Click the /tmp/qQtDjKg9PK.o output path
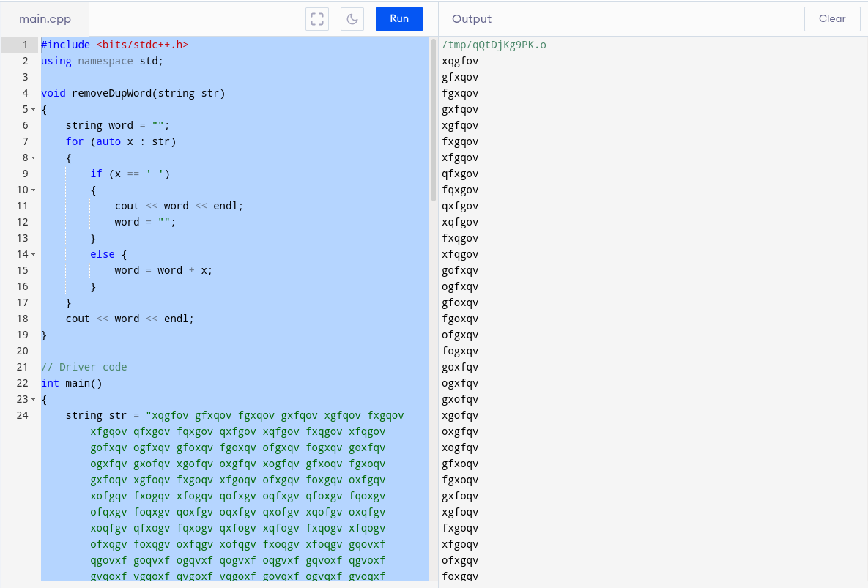 [494, 45]
